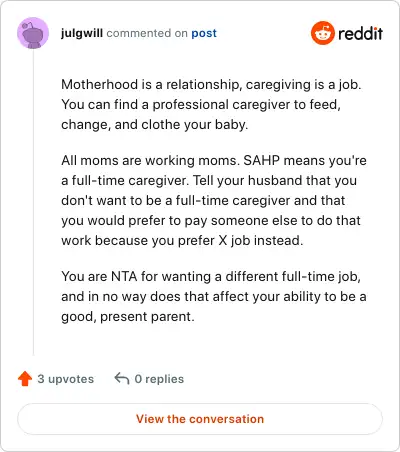Click the paragraph starting "Motherhood is a relationship"

211,104
